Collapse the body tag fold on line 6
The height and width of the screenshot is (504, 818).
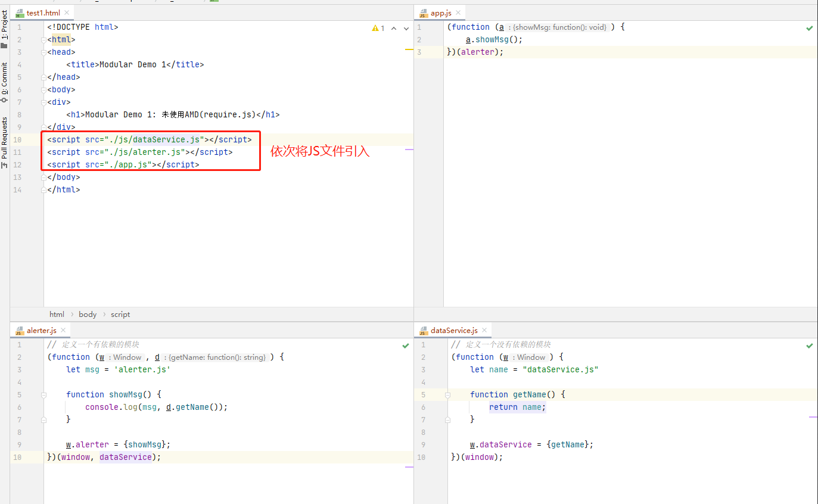(43, 90)
